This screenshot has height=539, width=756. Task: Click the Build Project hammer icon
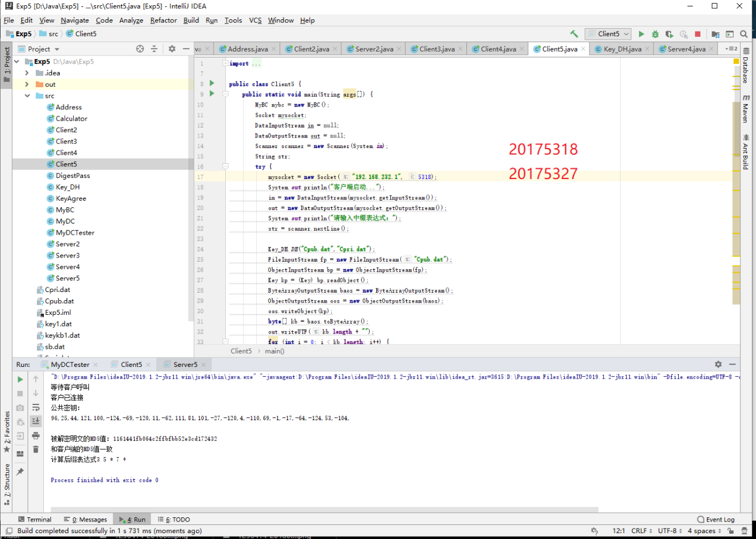click(574, 34)
